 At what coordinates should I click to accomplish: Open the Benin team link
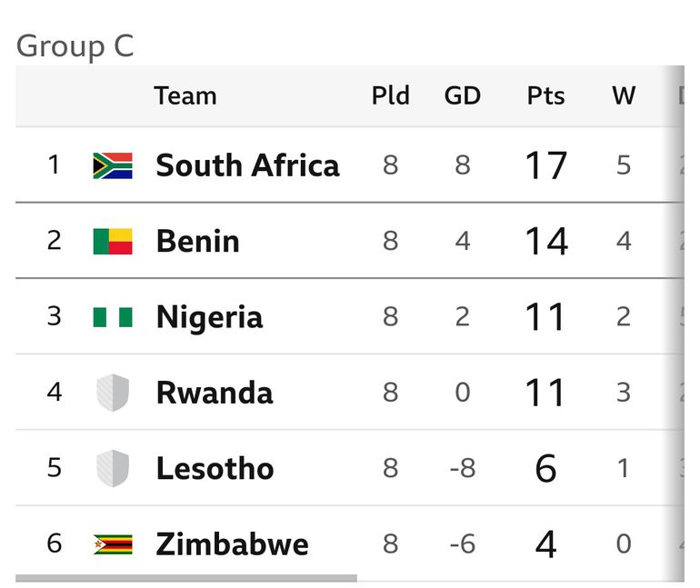coord(197,241)
